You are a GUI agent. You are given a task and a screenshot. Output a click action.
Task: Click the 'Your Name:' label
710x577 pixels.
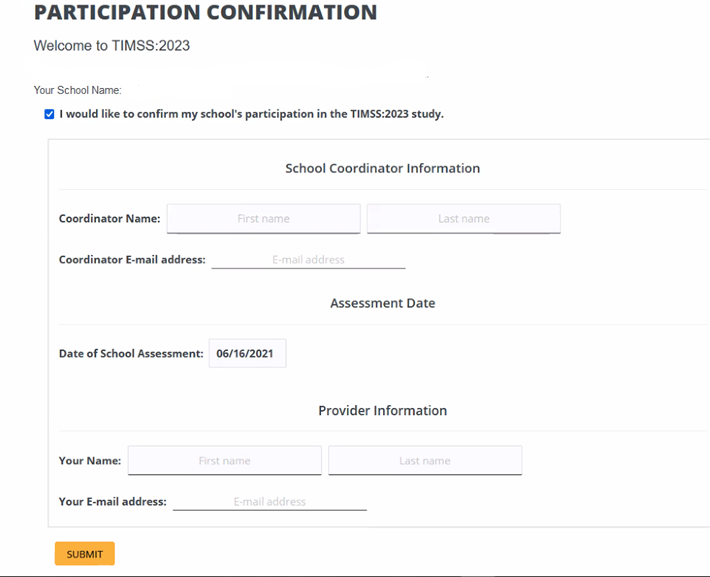[90, 461]
